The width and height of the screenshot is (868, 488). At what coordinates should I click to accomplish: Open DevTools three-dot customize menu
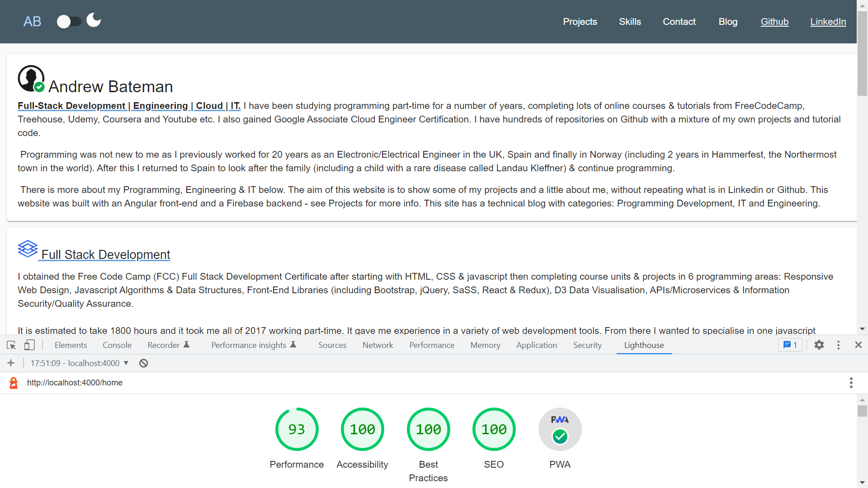pos(838,345)
